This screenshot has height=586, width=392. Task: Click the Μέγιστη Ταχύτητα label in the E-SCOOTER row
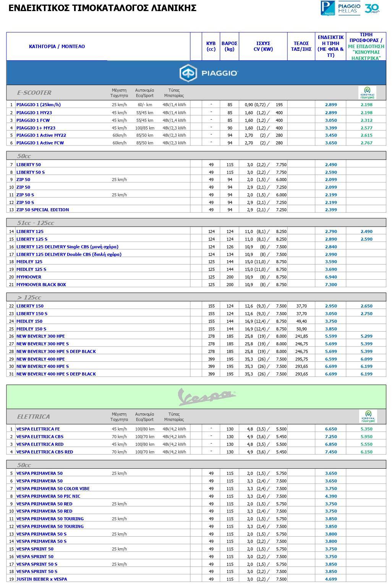click(x=119, y=93)
